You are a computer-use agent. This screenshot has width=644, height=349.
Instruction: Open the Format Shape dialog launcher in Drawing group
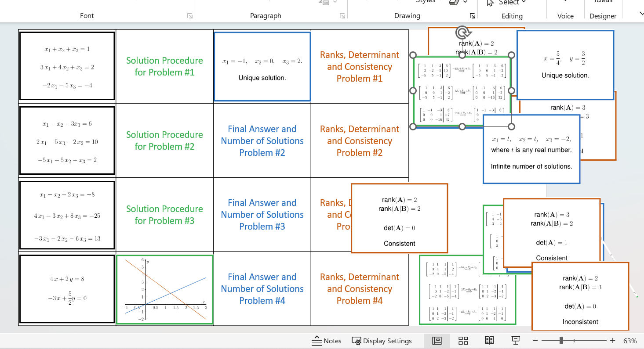pos(472,15)
